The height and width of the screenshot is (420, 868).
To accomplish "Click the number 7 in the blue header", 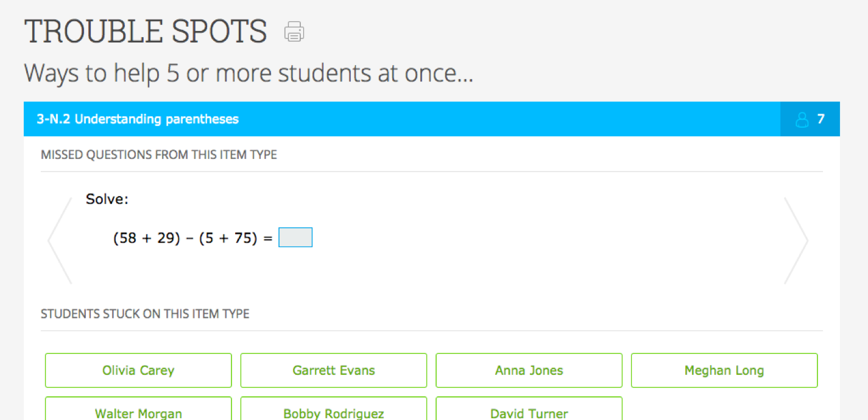I will click(x=820, y=119).
